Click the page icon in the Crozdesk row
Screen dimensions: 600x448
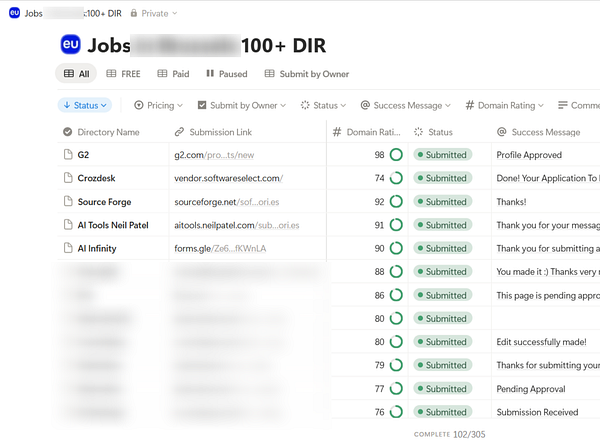(x=68, y=178)
